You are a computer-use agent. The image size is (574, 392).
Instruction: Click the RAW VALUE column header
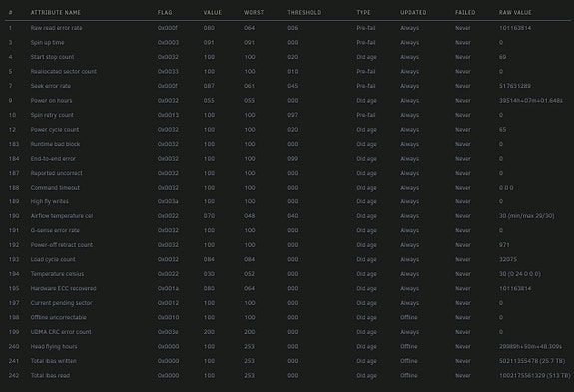point(515,12)
